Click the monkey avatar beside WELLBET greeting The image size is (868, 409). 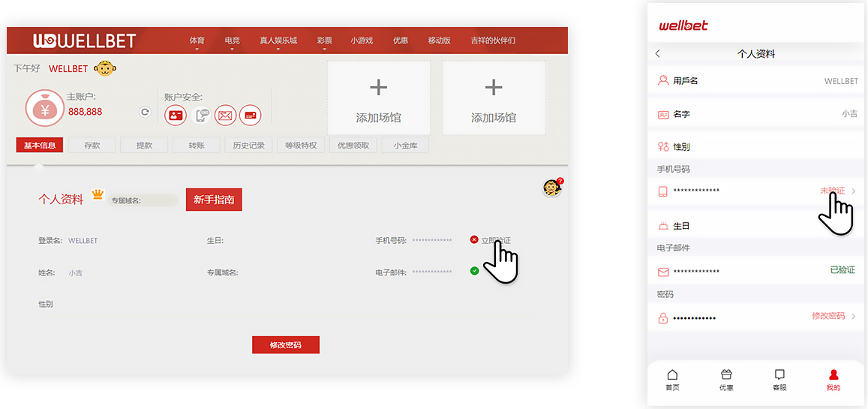coord(105,68)
